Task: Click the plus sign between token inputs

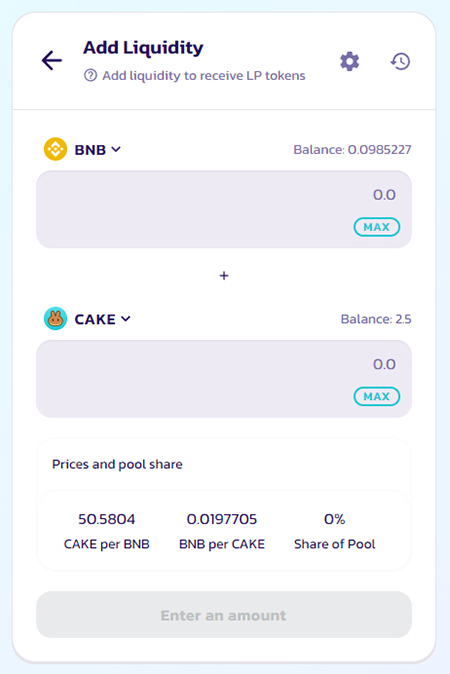Action: [224, 276]
